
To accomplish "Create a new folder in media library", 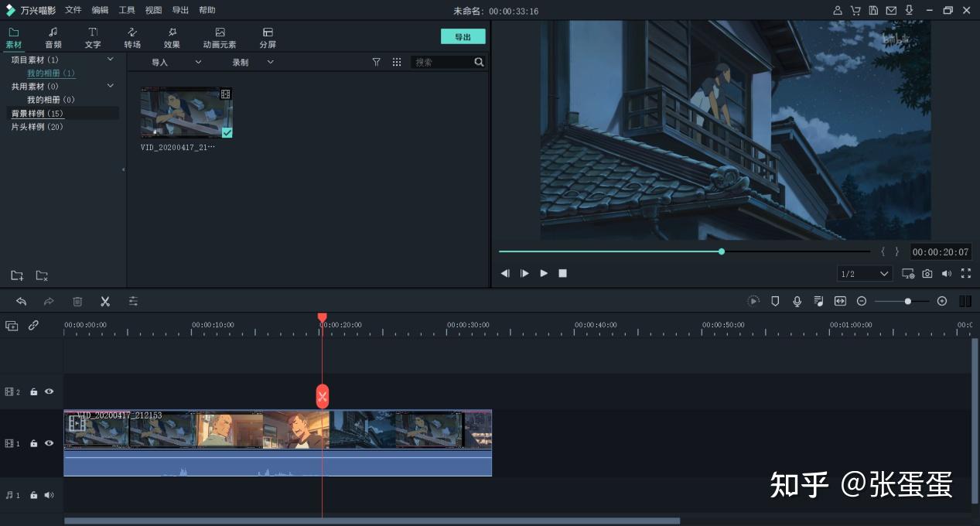I will [17, 275].
